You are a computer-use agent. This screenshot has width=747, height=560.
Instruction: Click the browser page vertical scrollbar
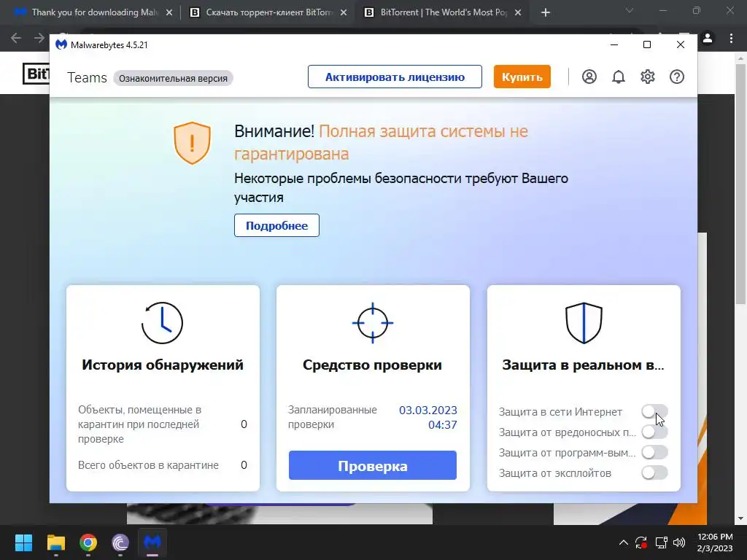[741, 181]
